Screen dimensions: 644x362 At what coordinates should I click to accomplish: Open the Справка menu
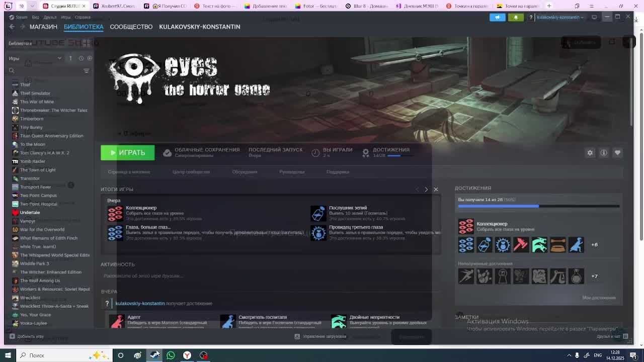click(x=83, y=17)
